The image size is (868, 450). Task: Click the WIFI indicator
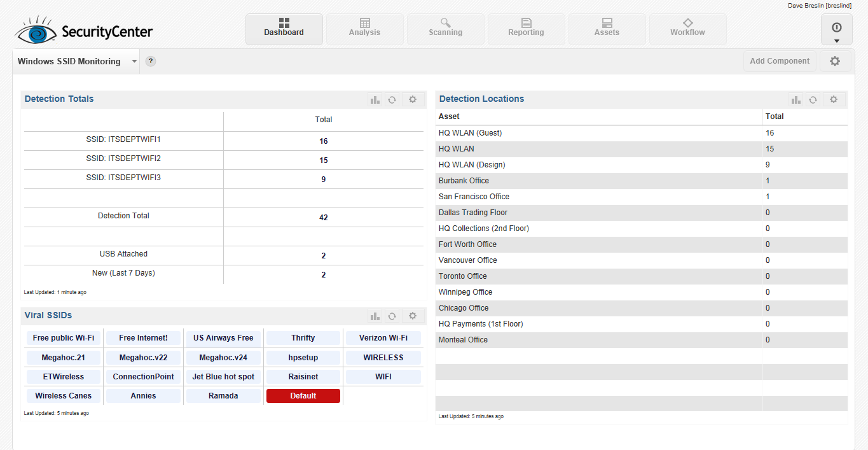[383, 377]
